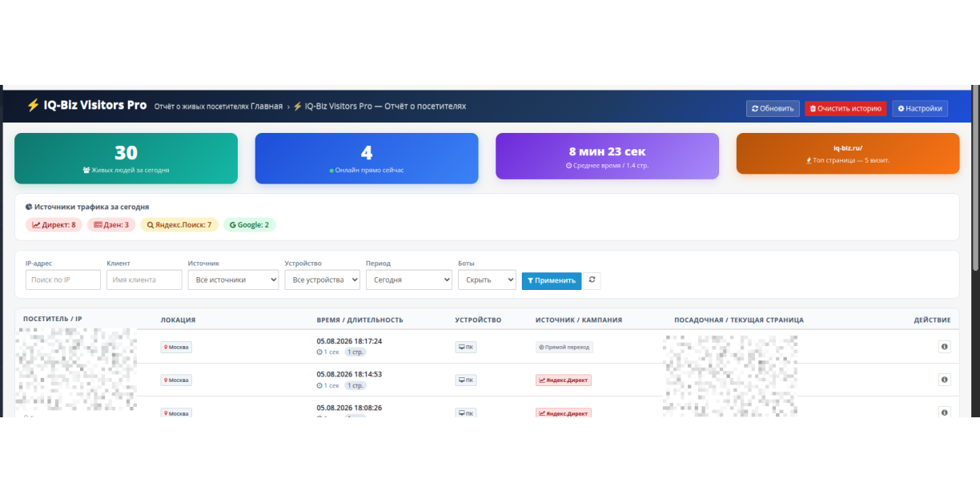Click the timestamp 05.08.2026 18:17:24
980x503 pixels.
pyautogui.click(x=349, y=341)
